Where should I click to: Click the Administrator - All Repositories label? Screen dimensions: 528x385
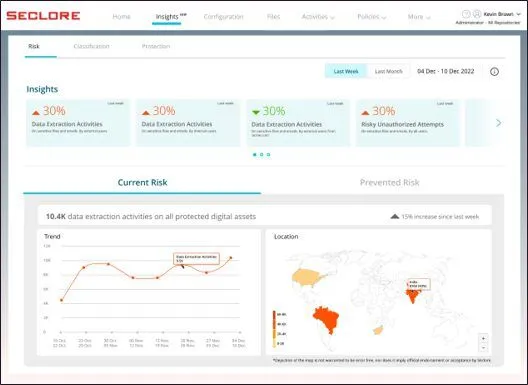pyautogui.click(x=488, y=23)
